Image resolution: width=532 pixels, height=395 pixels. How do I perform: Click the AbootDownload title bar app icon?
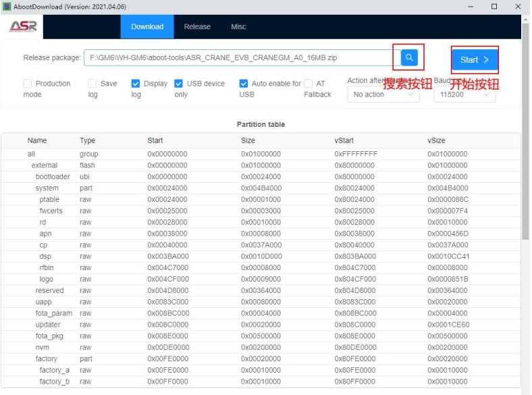pos(7,6)
